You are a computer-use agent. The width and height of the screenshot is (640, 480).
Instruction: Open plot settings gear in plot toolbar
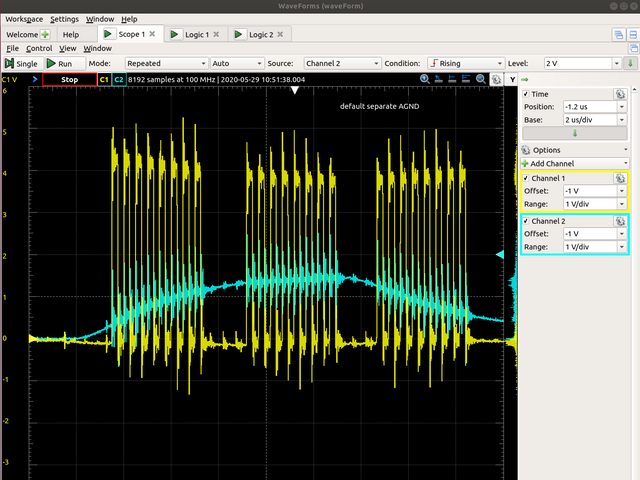click(496, 79)
